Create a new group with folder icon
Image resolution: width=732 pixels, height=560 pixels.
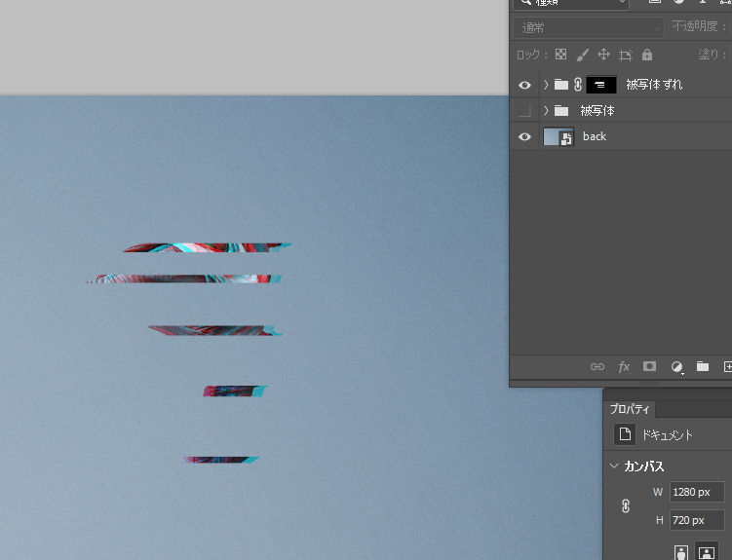[702, 367]
